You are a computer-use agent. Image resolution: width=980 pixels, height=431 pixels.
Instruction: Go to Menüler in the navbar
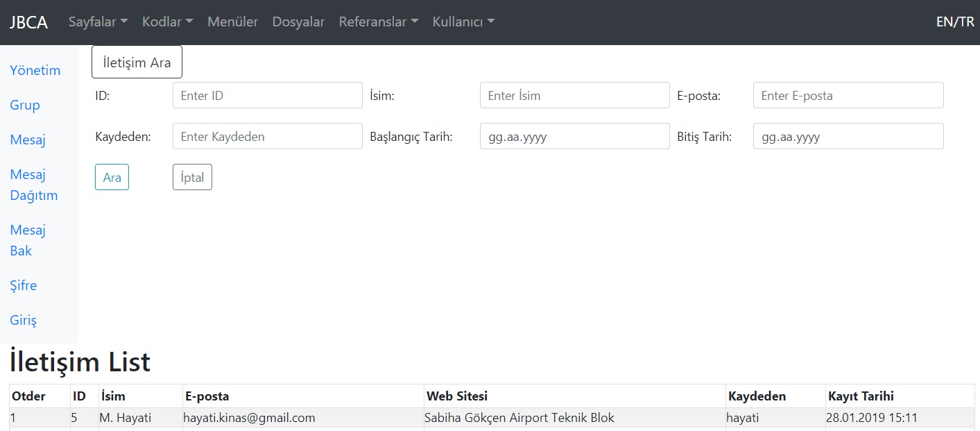tap(232, 22)
